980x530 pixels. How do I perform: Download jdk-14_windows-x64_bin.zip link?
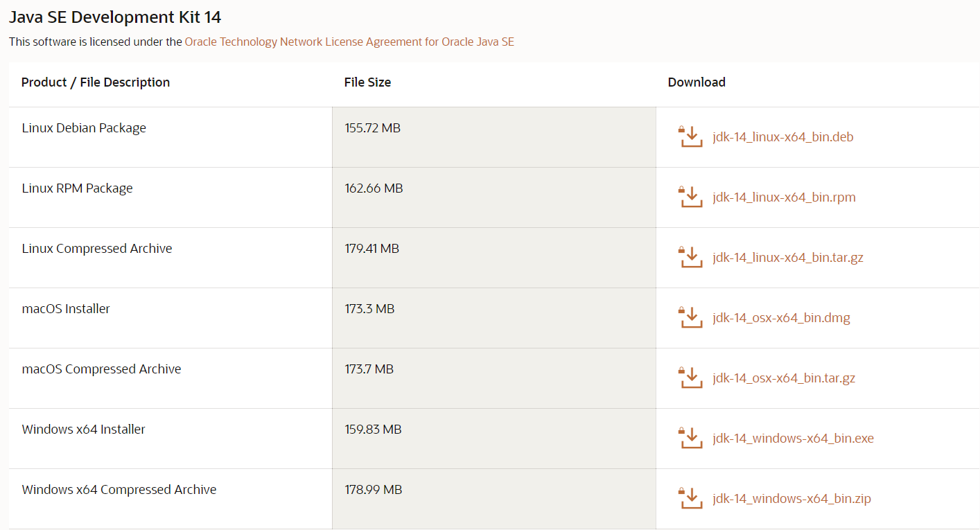pos(791,499)
